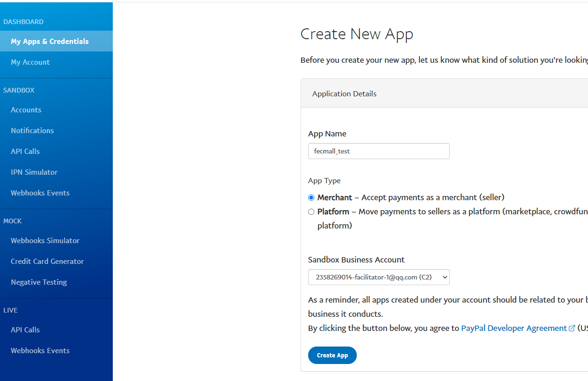Open the Credit Card Generator
This screenshot has height=381, width=588.
pos(47,262)
